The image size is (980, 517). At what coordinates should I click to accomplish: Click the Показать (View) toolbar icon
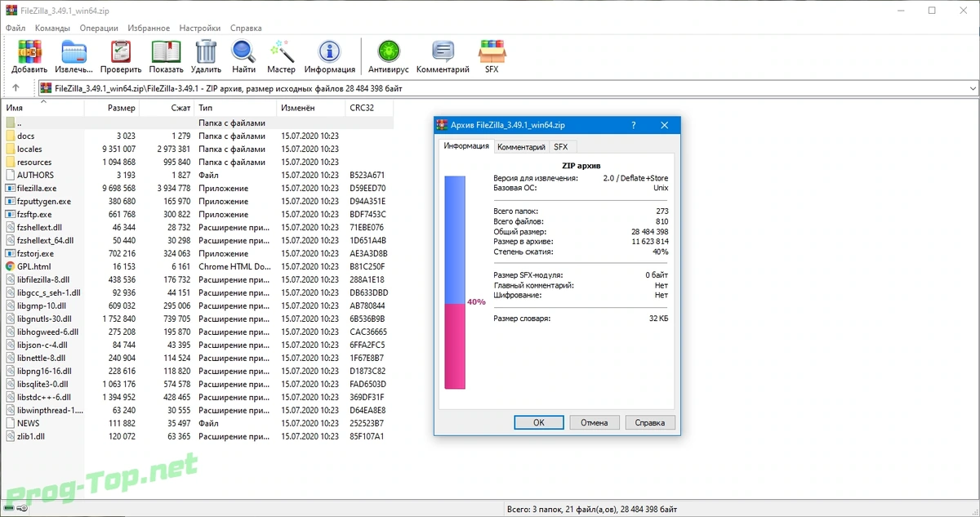coord(166,51)
